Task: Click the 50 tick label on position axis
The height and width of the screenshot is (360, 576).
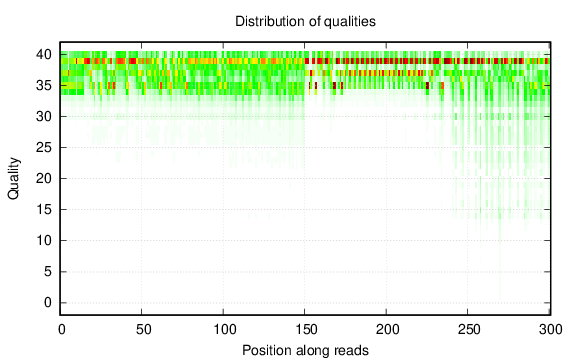Action: (143, 329)
